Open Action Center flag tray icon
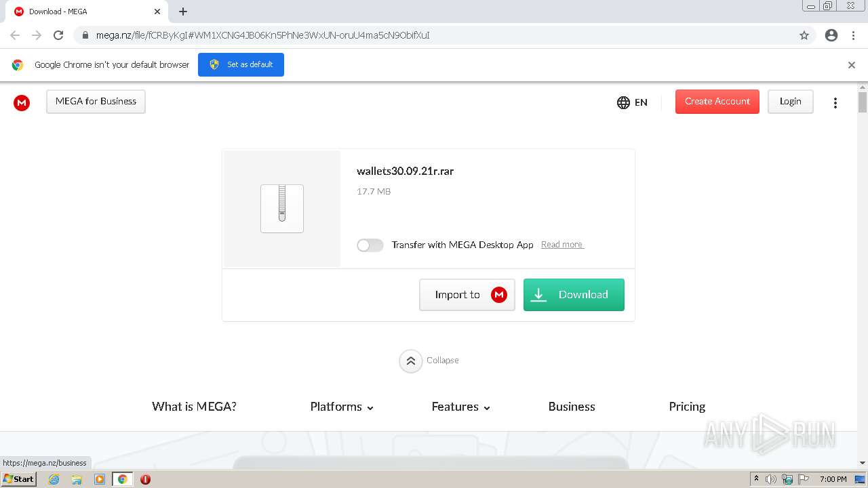868x488 pixels. click(804, 479)
